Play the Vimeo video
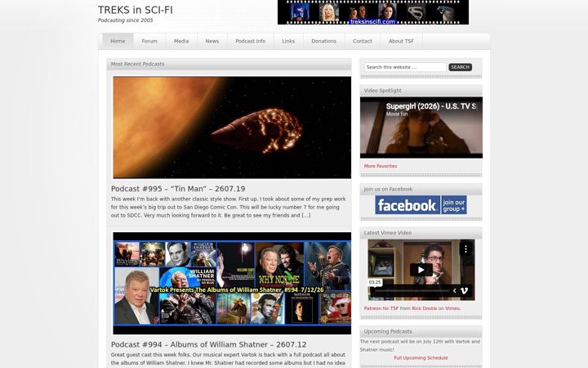 pos(421,270)
